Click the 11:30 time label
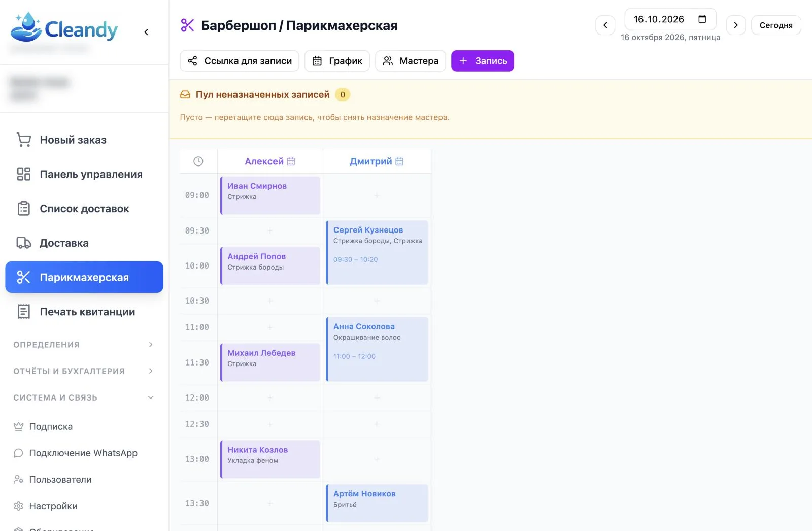 [x=197, y=362]
